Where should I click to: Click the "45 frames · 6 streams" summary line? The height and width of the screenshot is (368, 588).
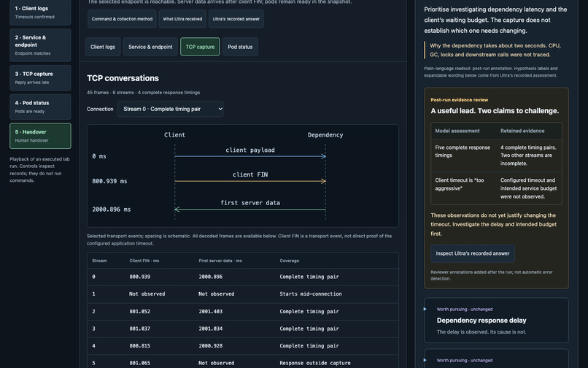[x=143, y=93]
